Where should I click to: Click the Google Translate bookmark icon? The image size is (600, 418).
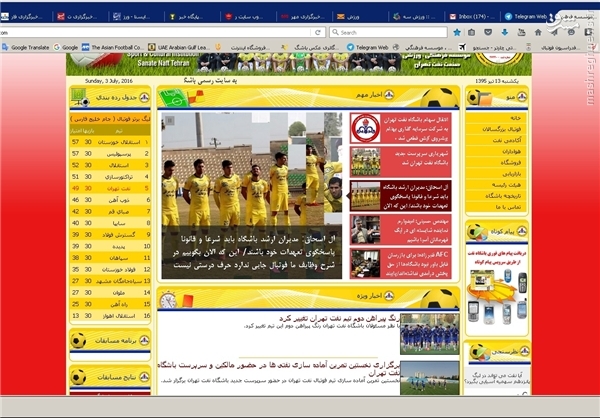coord(5,47)
